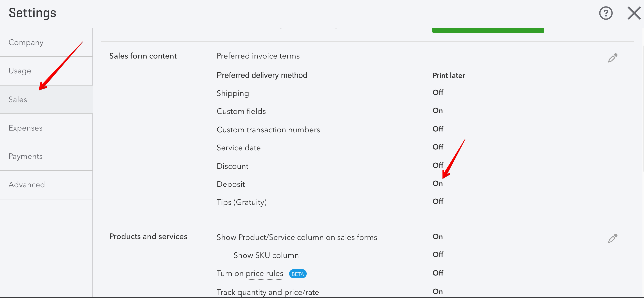
Task: Click the Off value for Tips (Gratuity)
Action: click(x=438, y=201)
